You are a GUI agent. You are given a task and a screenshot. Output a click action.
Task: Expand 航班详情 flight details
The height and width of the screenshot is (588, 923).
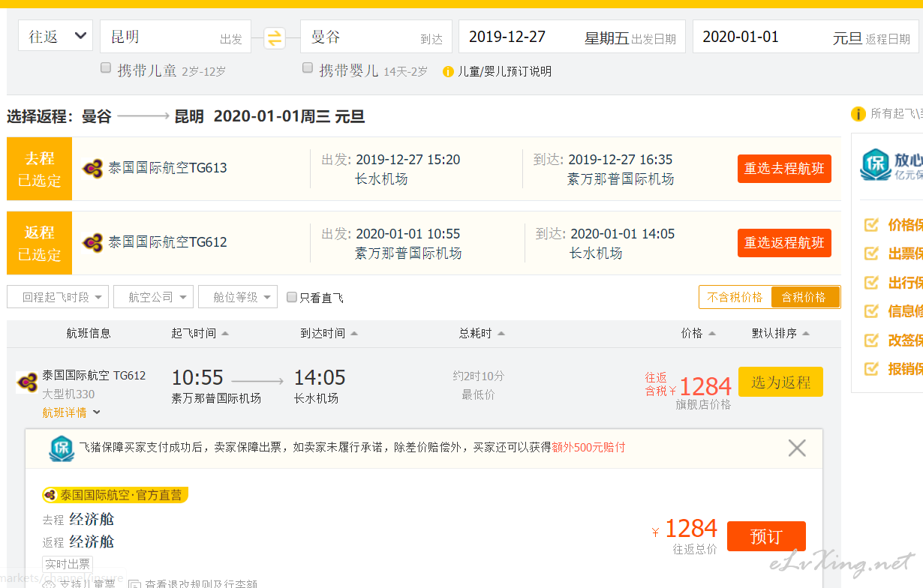tap(71, 412)
